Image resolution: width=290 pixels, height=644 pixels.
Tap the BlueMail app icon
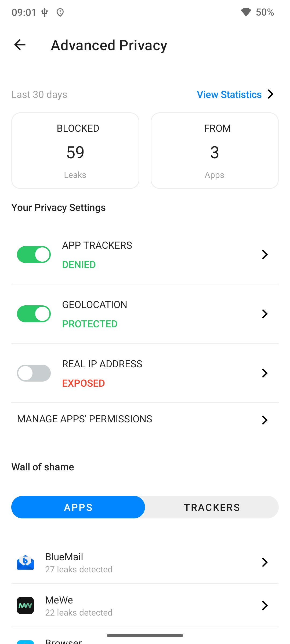click(25, 562)
